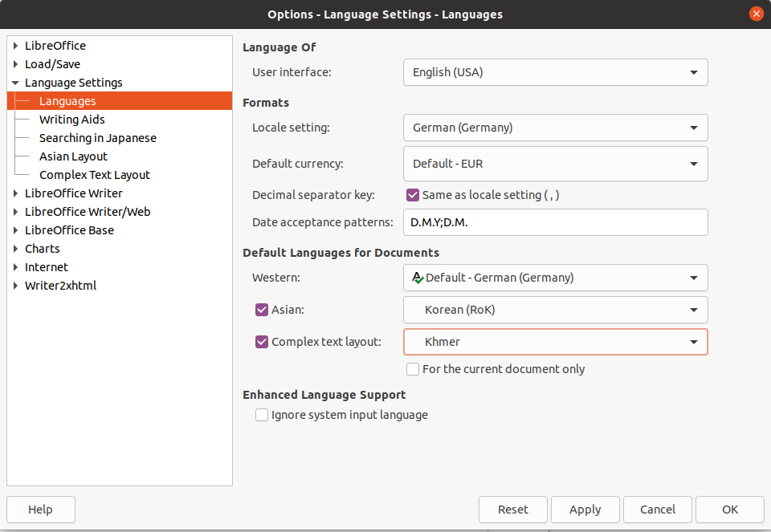The height and width of the screenshot is (532, 771).
Task: Expand the LibreOffice Writer/Web tree node
Action: pyautogui.click(x=15, y=212)
